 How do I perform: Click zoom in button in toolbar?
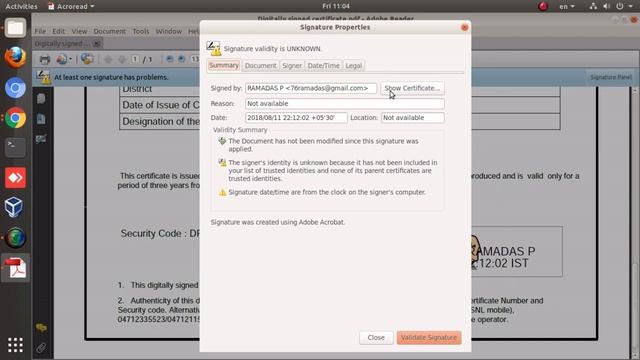(x=181, y=60)
